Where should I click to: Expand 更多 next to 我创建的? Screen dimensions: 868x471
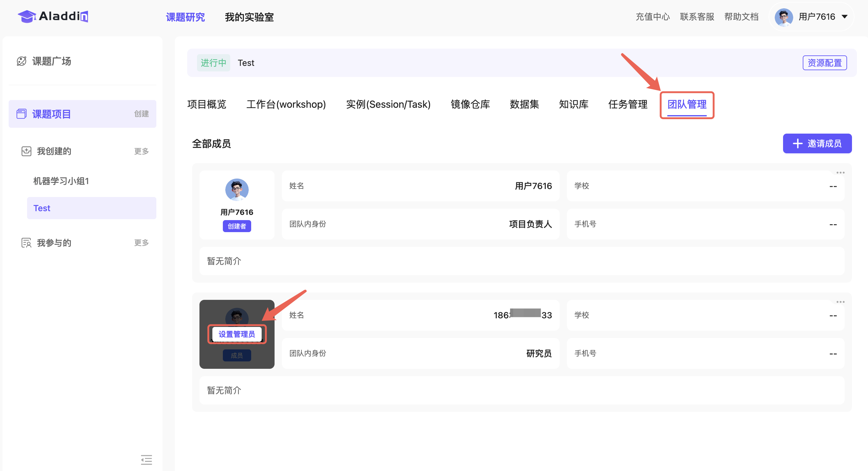coord(141,151)
